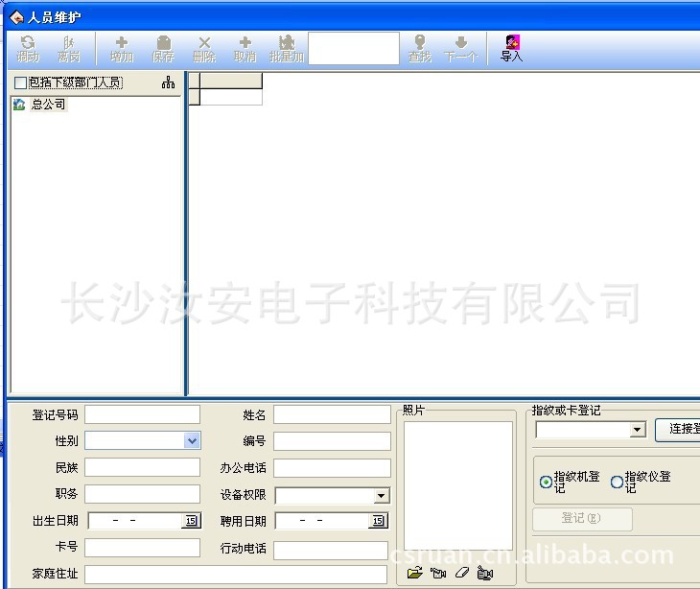The image size is (700, 589).
Task: Select the 指纹机登记 radio button
Action: pos(546,483)
